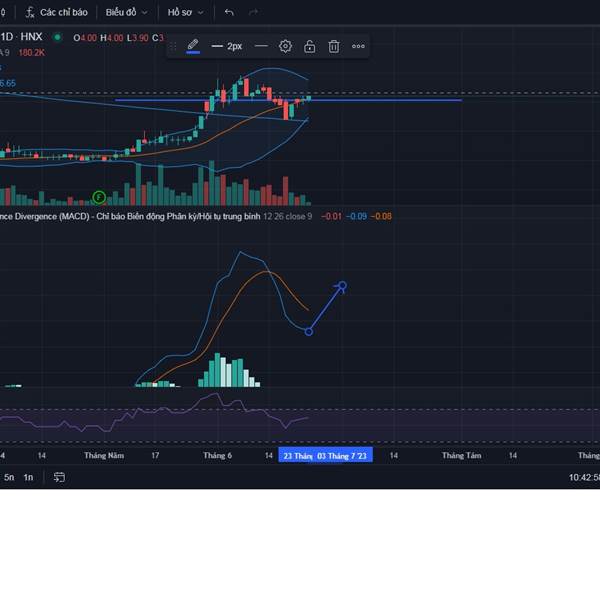Toggle the lock on the drawing
Viewport: 600px width, 600px height.
tap(310, 46)
